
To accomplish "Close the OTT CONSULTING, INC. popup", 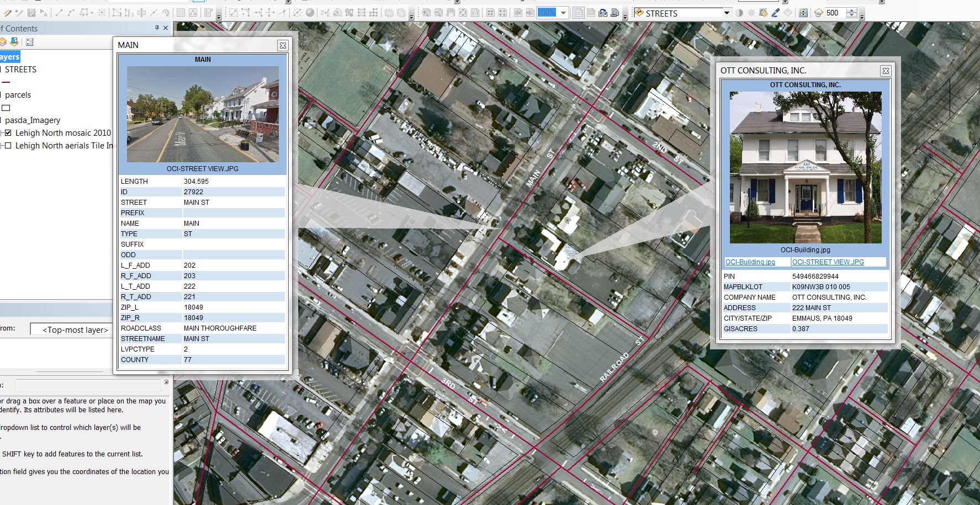I will tap(886, 71).
